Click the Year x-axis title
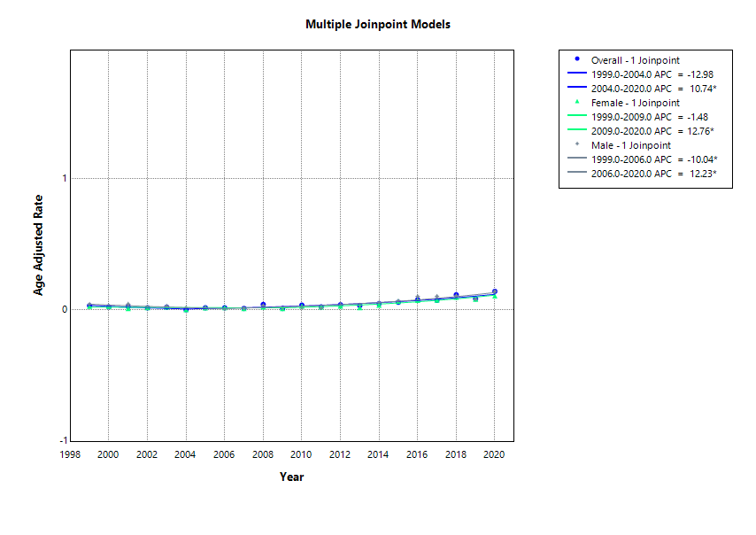The image size is (756, 535). [x=291, y=477]
